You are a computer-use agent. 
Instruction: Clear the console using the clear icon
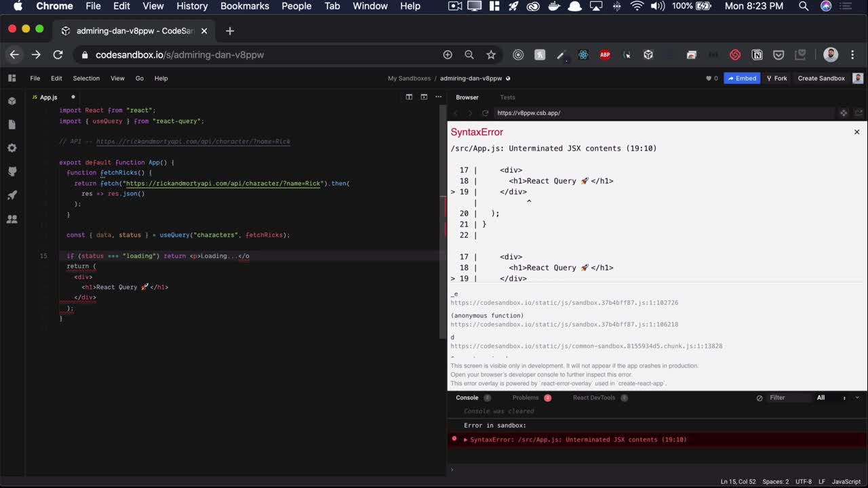click(759, 398)
